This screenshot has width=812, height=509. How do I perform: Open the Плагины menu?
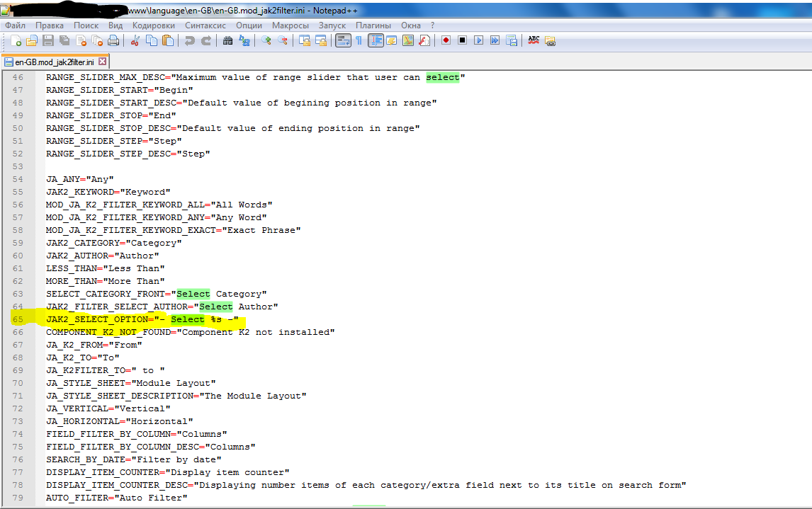373,25
